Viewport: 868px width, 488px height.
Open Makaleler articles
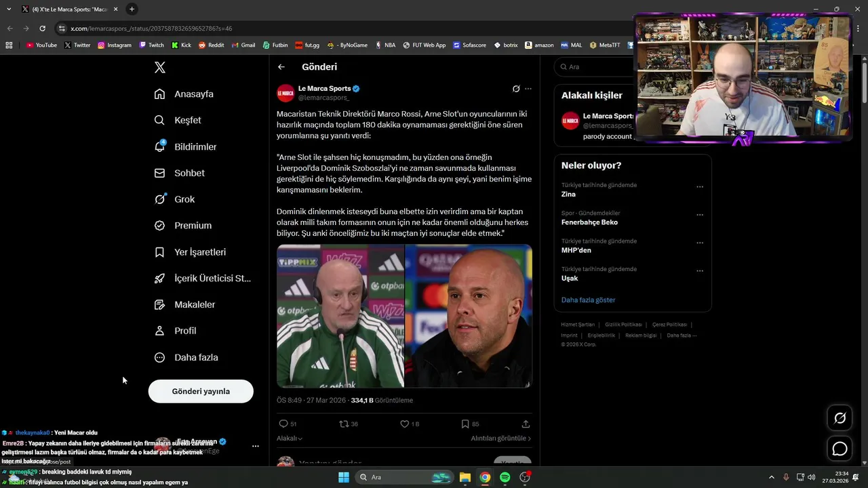click(184, 304)
